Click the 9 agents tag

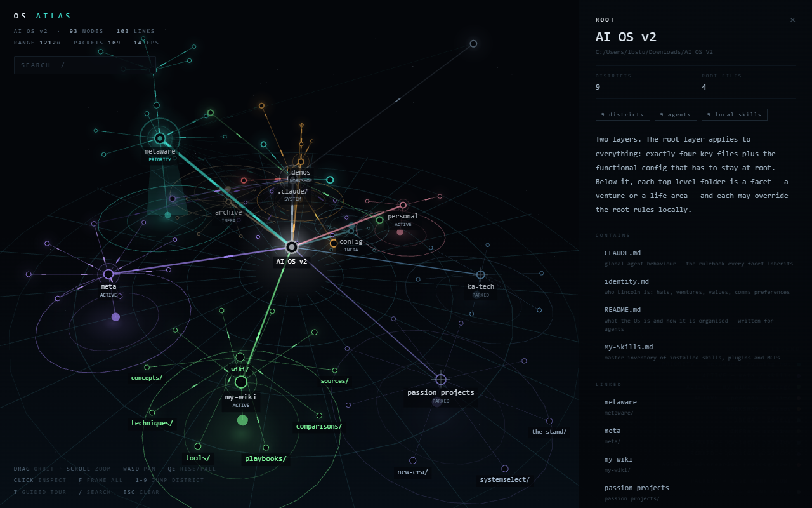pos(676,115)
